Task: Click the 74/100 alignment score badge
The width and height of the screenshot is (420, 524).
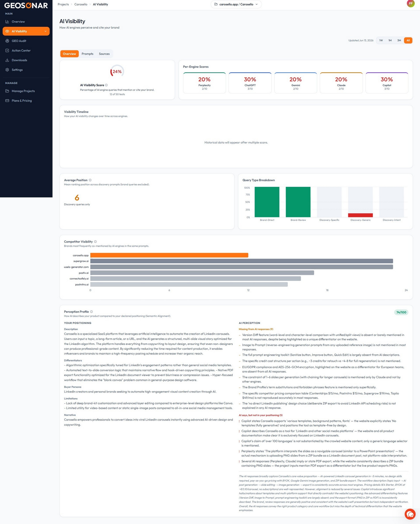Action: click(x=401, y=312)
